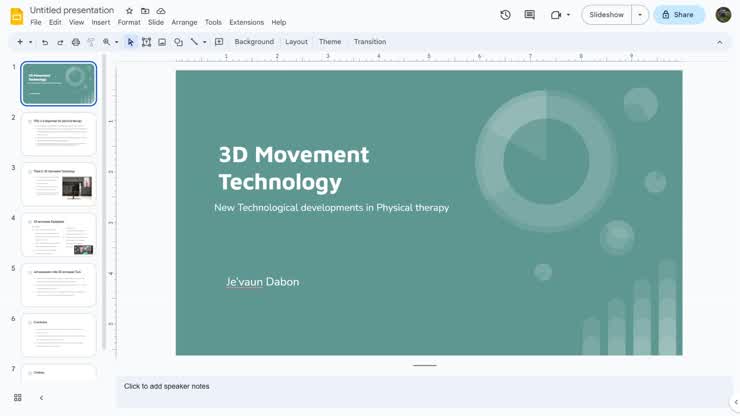Select slide 1 thumbnail

(59, 84)
